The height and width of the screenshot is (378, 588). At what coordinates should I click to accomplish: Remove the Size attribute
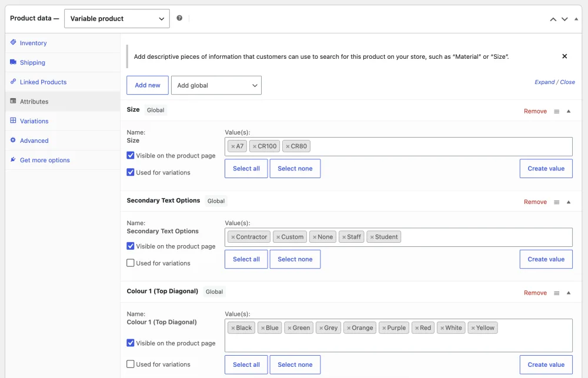coord(535,111)
